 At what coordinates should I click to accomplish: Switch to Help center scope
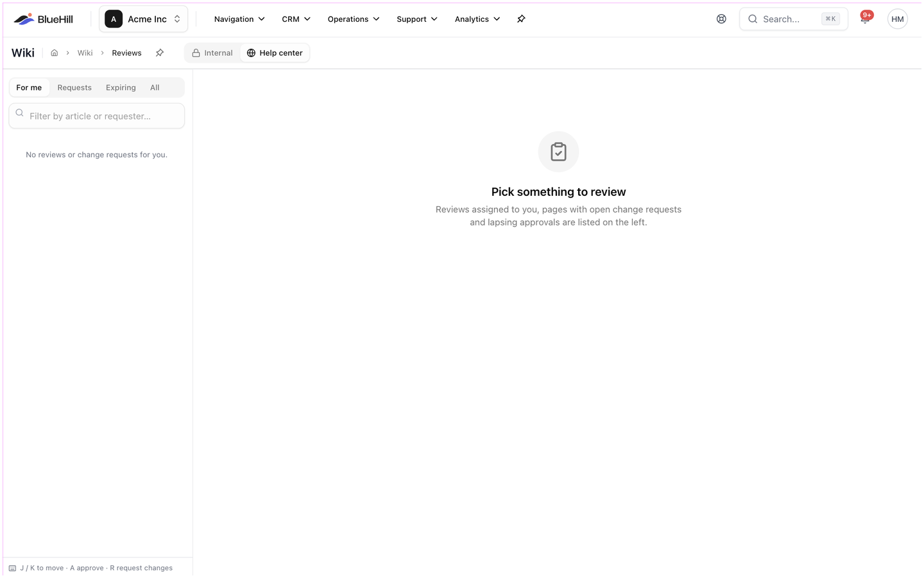coord(275,53)
